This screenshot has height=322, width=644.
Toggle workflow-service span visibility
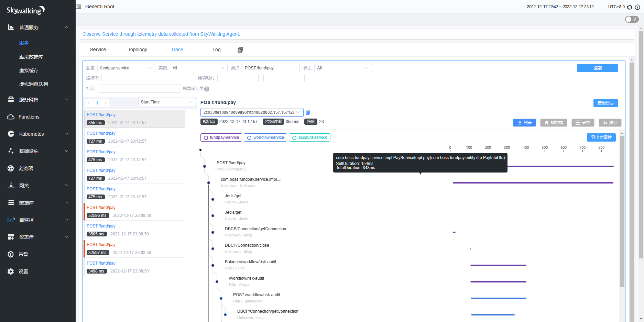[x=265, y=137]
